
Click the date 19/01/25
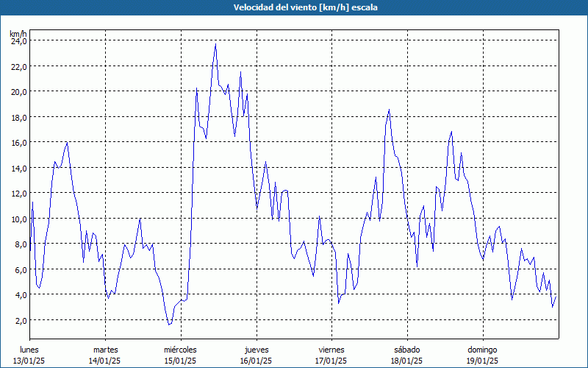(482, 361)
